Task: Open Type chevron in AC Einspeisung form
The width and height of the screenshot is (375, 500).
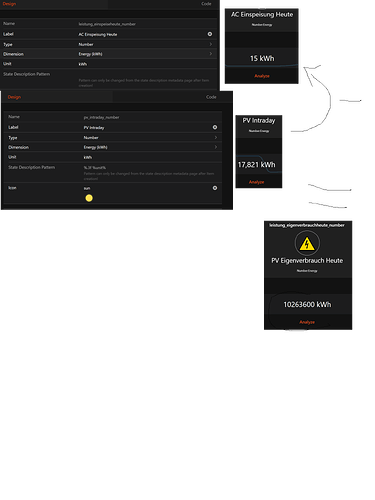Action: pyautogui.click(x=211, y=44)
